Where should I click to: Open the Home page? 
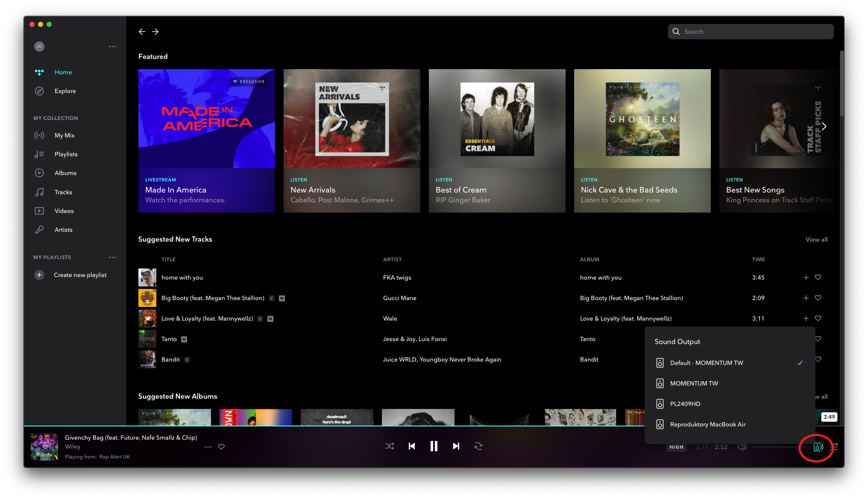click(63, 72)
